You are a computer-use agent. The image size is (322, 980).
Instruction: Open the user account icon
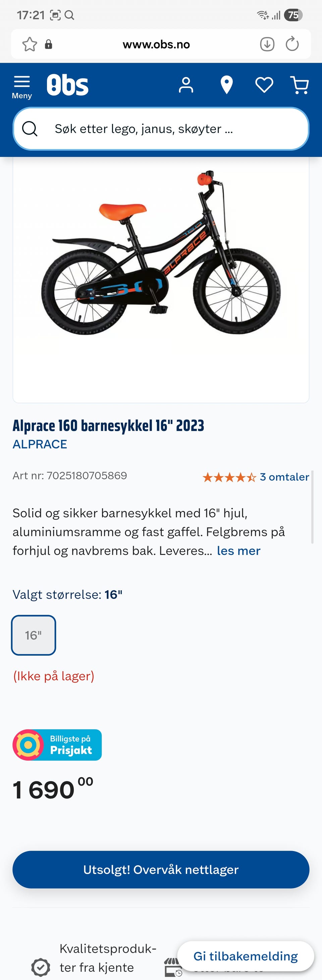[x=186, y=85]
